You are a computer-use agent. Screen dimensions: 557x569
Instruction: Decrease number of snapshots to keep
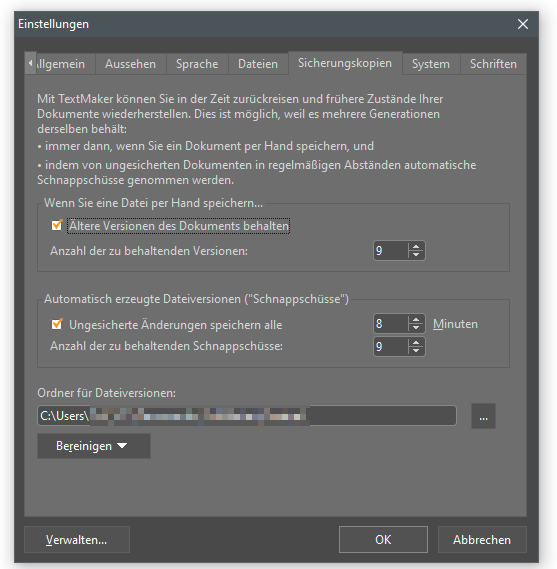(416, 351)
